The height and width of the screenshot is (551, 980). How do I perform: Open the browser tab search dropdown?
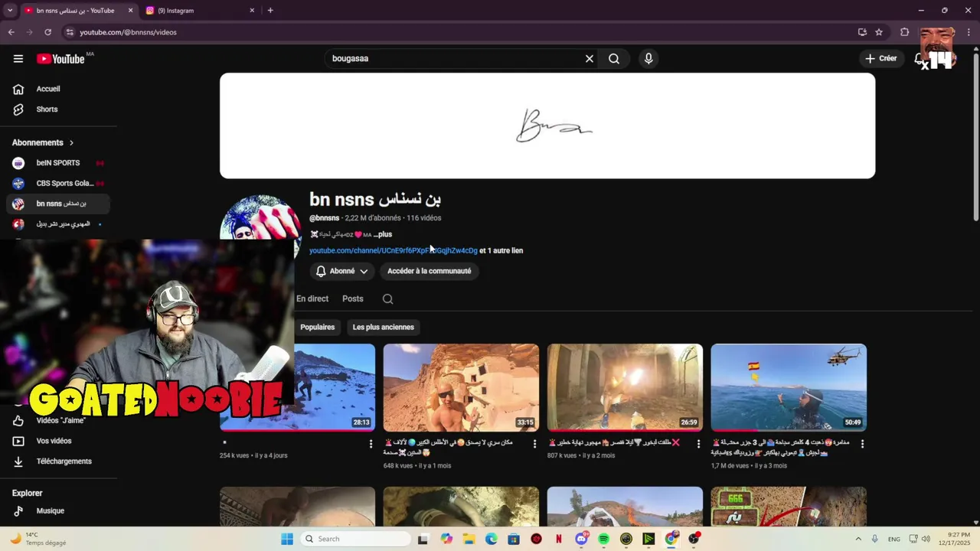click(x=10, y=11)
